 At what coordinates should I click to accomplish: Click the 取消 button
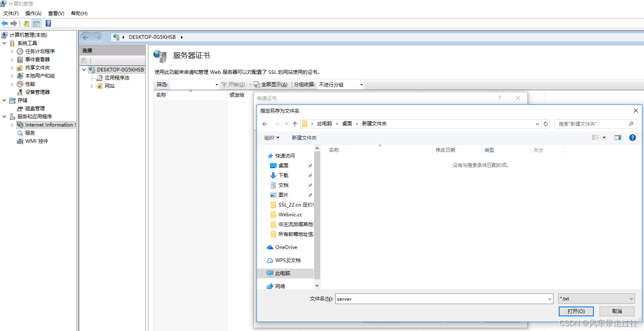click(x=617, y=311)
